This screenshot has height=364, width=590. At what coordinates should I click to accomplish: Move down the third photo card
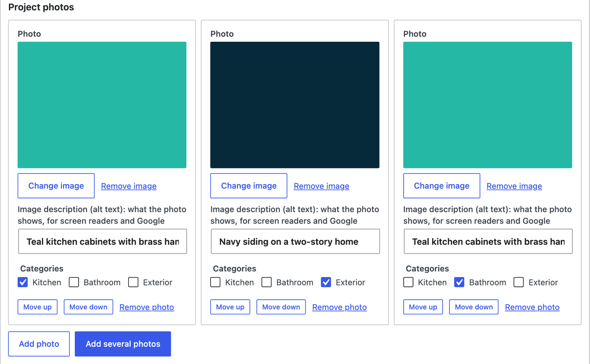tap(474, 307)
